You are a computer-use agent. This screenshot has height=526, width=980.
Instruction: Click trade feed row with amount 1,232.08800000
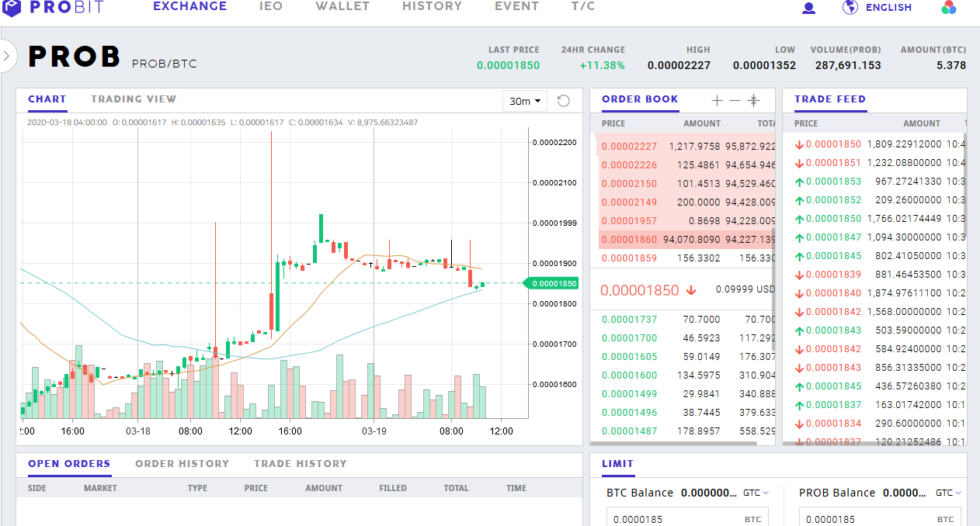[875, 162]
